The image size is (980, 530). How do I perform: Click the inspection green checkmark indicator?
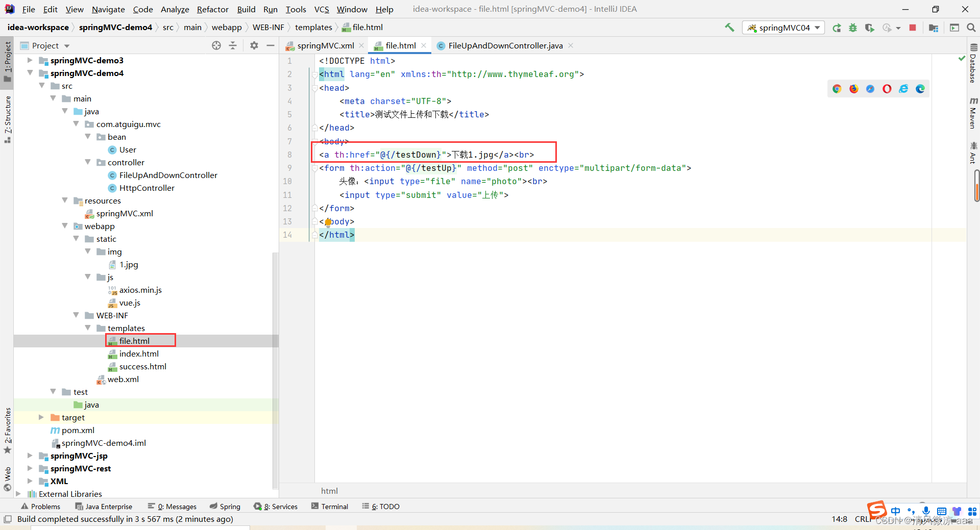[962, 59]
